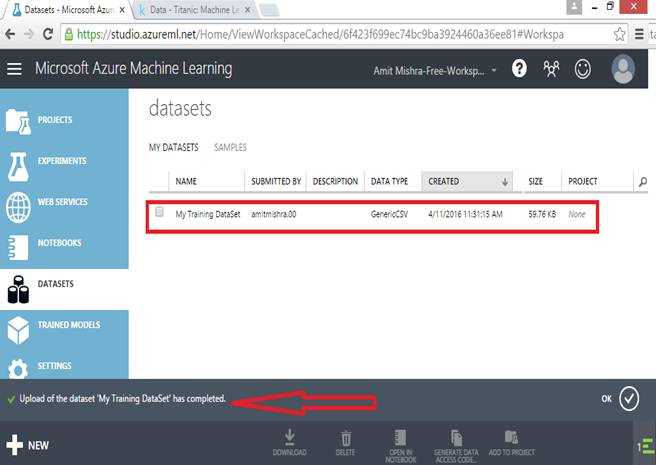Sort by Submitted By column header
The height and width of the screenshot is (465, 656).
pos(276,182)
